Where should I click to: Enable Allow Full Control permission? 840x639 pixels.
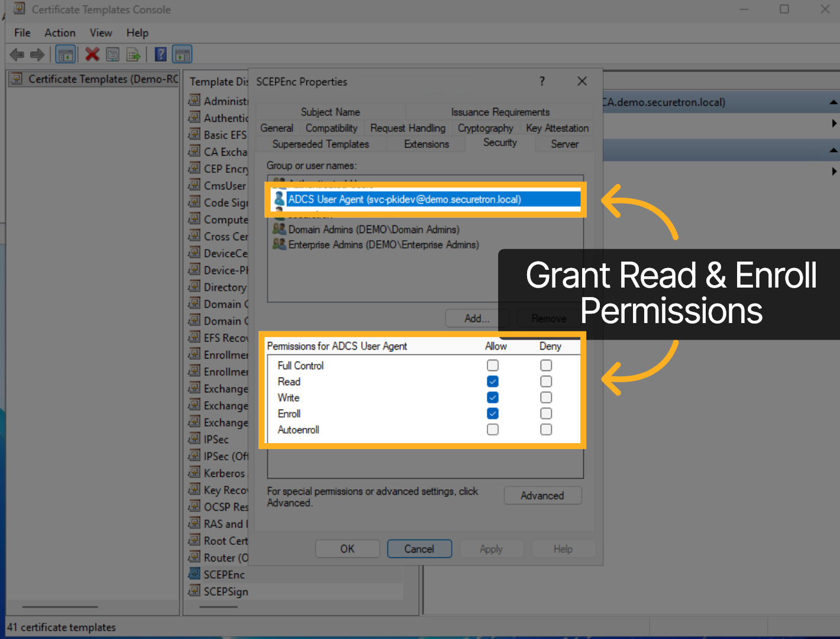[x=493, y=365]
